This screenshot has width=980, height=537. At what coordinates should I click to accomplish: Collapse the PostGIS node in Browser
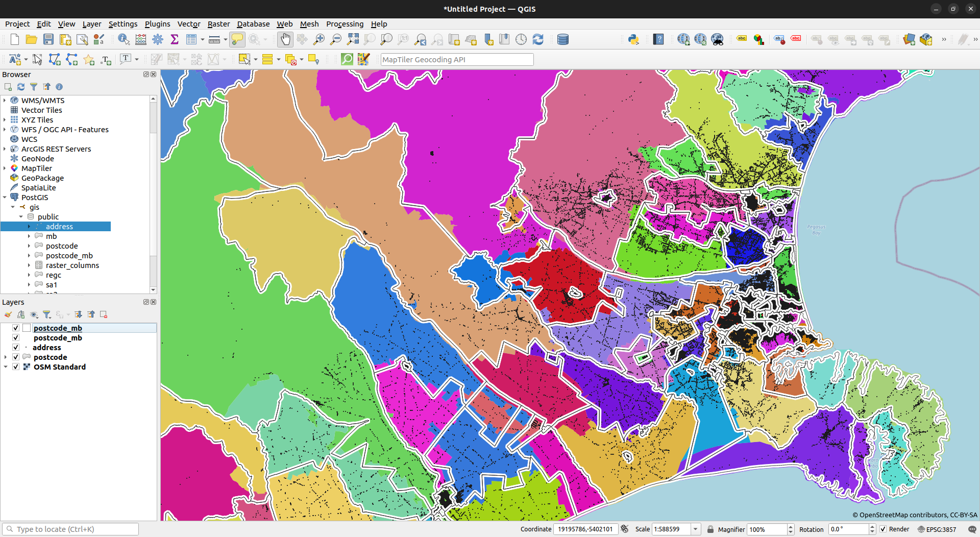point(5,198)
